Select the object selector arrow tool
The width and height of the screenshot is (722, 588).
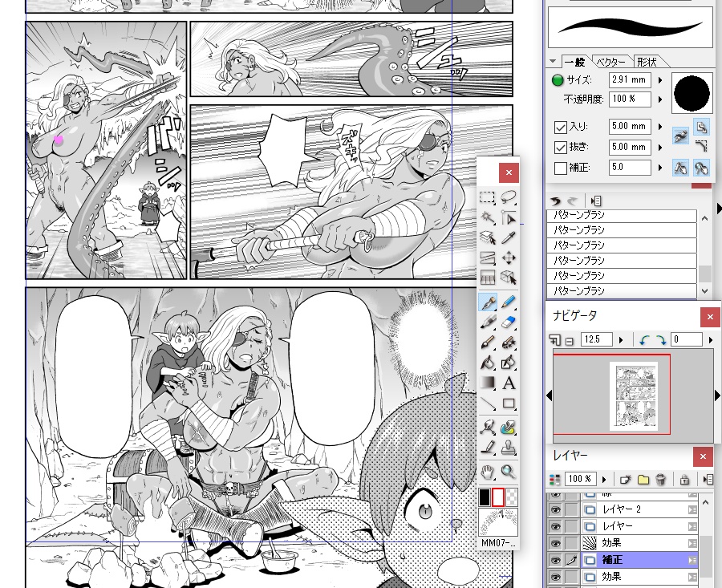[x=509, y=218]
